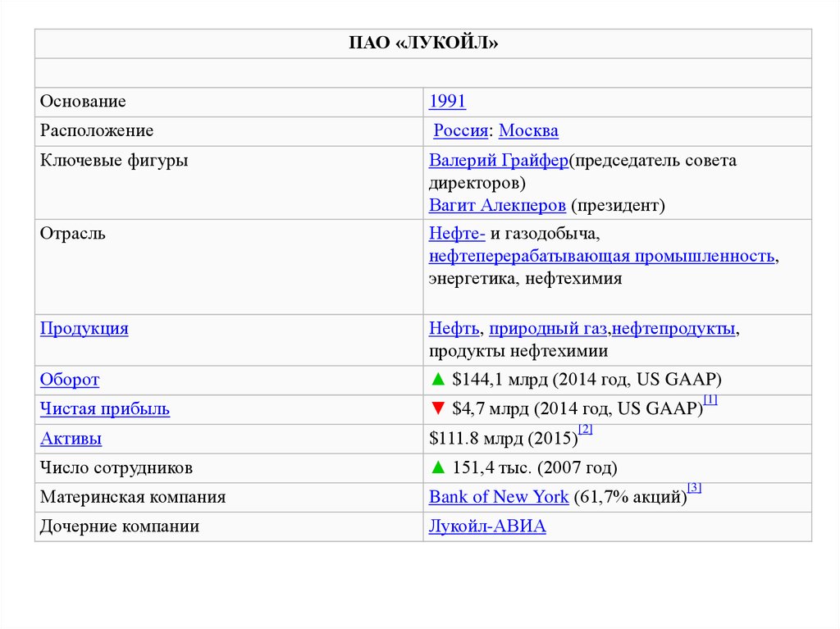Click the (президент) text

[x=619, y=205]
